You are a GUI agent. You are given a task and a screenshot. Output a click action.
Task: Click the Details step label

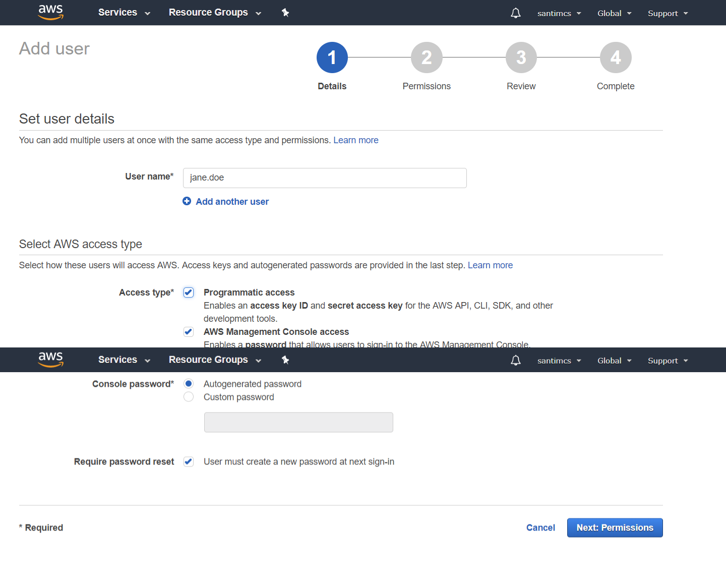(x=332, y=86)
